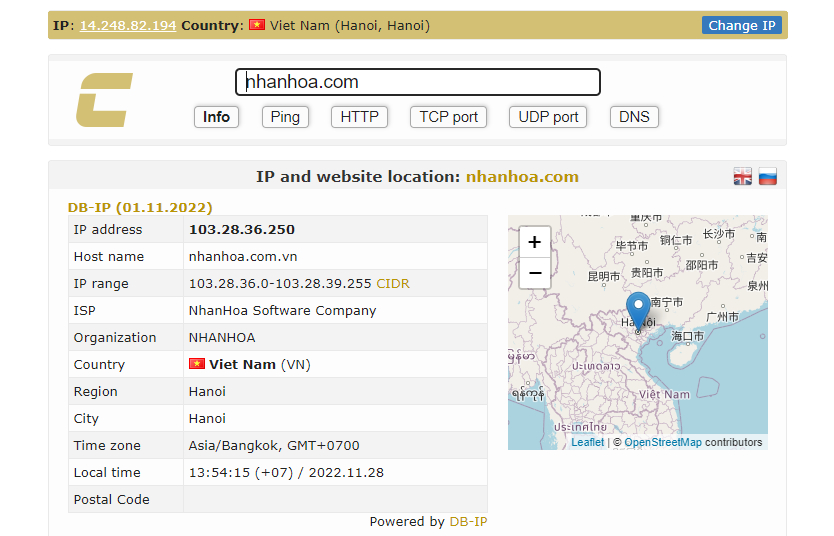Screen dimensions: 834x536
Task: Open the CIDR link in IP range row
Action: [393, 283]
